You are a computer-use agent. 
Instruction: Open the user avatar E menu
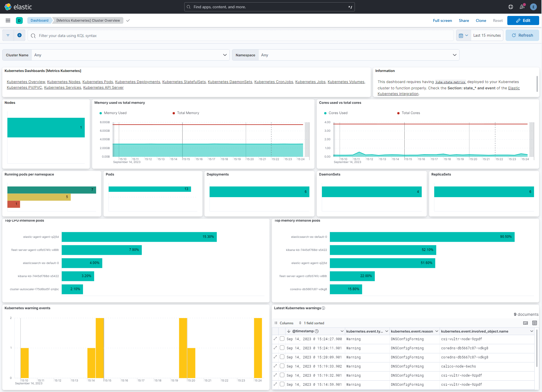click(533, 7)
